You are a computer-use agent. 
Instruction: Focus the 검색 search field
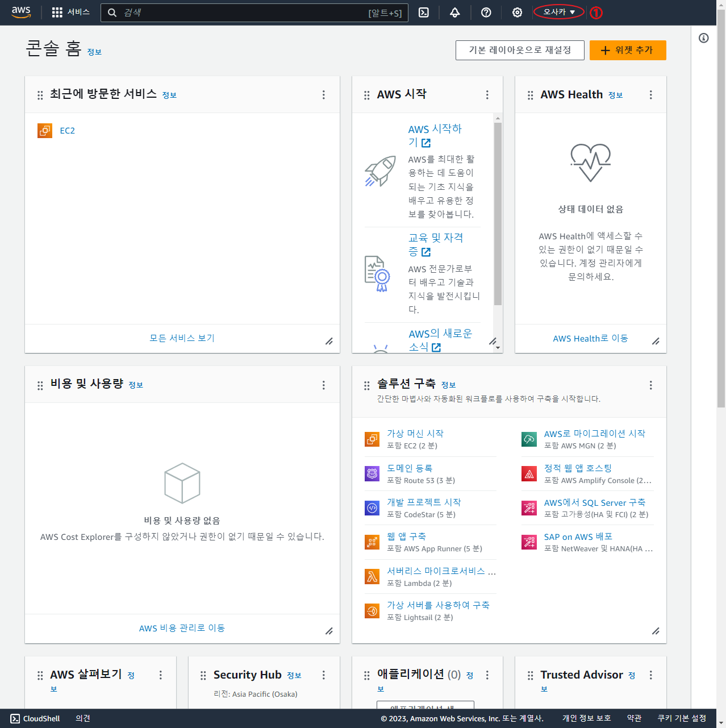pos(254,13)
